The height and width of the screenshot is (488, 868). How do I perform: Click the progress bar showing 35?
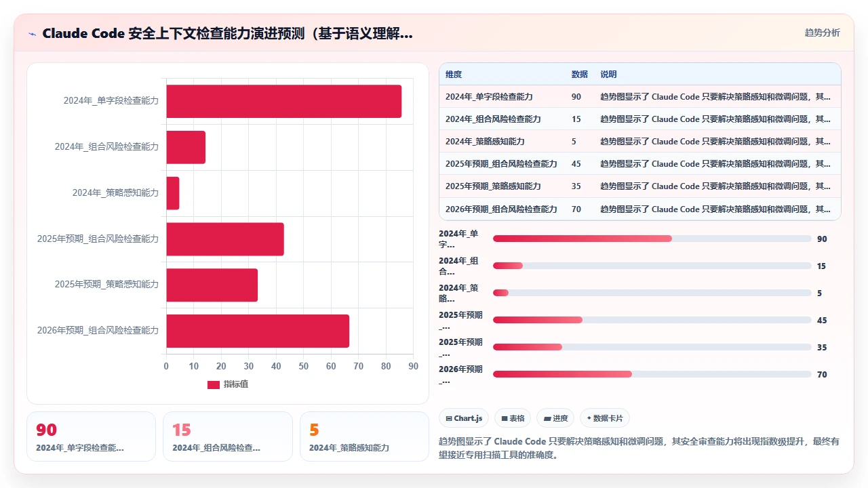[652, 347]
